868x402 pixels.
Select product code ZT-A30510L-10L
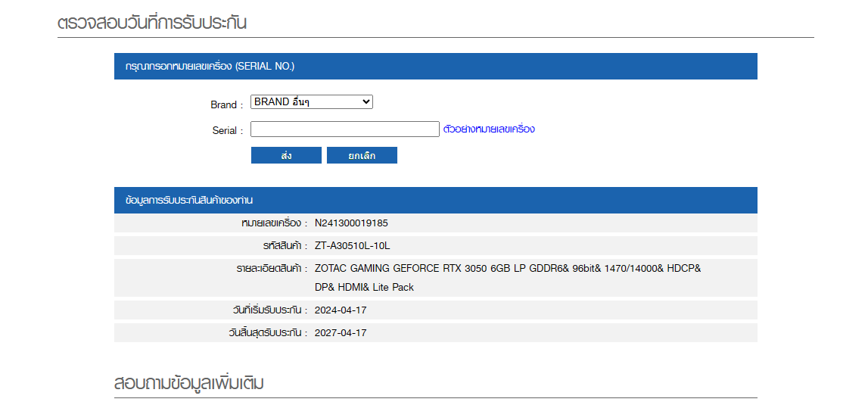point(352,246)
